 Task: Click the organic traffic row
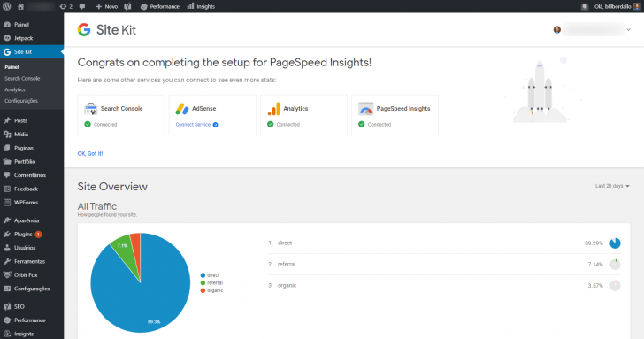coord(444,285)
